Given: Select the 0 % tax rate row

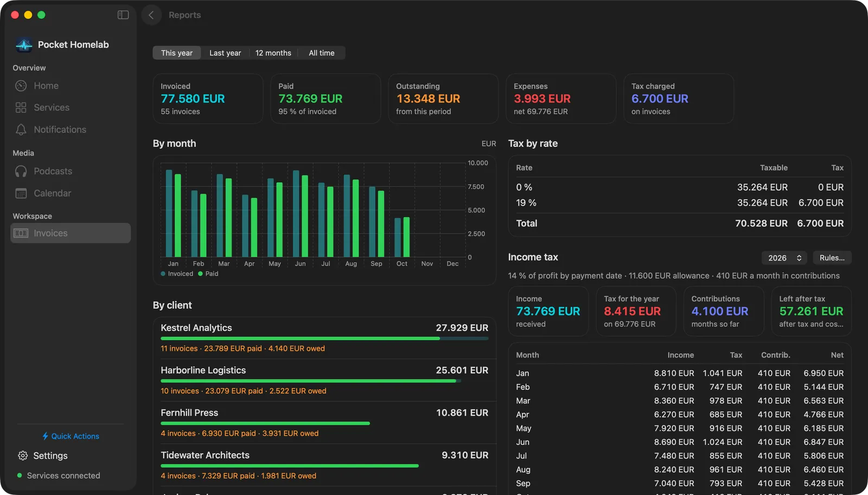Looking at the screenshot, I should (680, 187).
